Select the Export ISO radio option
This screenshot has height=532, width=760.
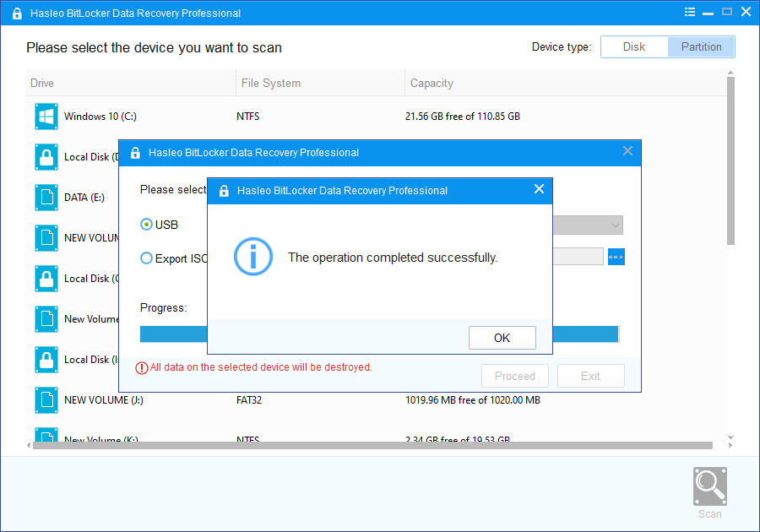point(146,258)
